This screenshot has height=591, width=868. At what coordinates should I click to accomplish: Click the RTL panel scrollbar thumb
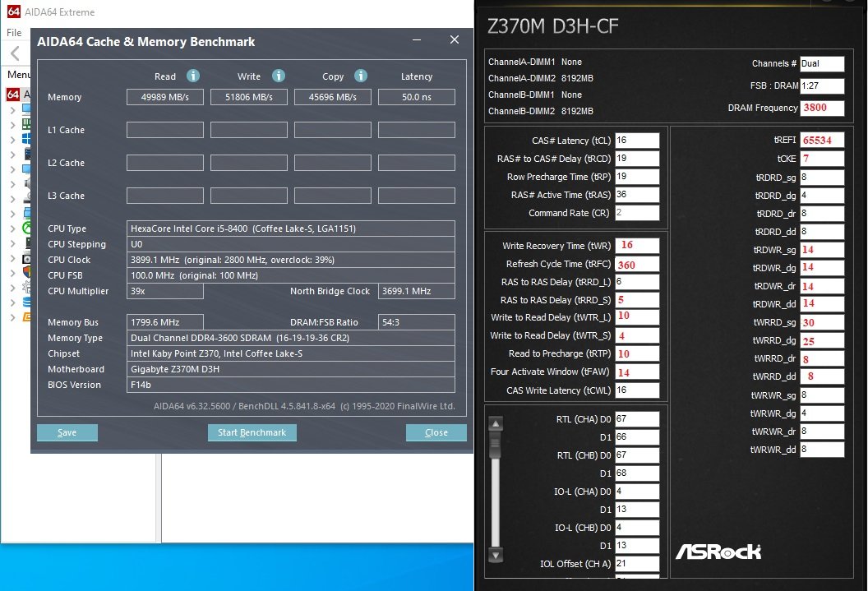tap(496, 446)
